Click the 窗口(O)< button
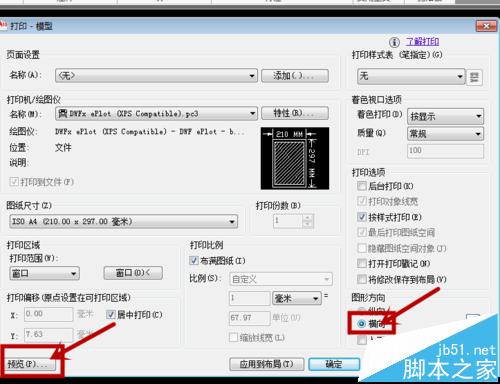The height and width of the screenshot is (384, 500). coord(133,273)
